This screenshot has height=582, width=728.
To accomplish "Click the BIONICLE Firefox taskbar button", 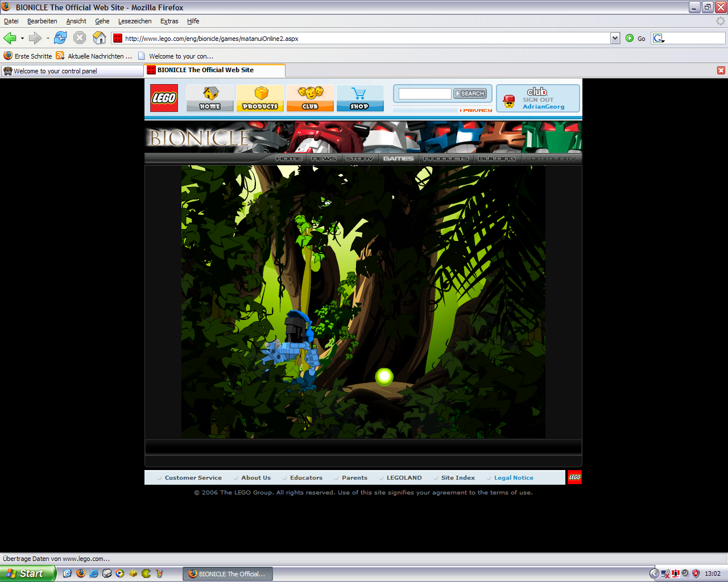I will (x=227, y=574).
